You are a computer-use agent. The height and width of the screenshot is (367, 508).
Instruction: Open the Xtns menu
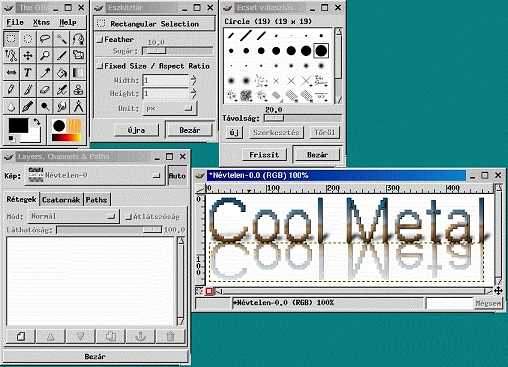pos(41,22)
